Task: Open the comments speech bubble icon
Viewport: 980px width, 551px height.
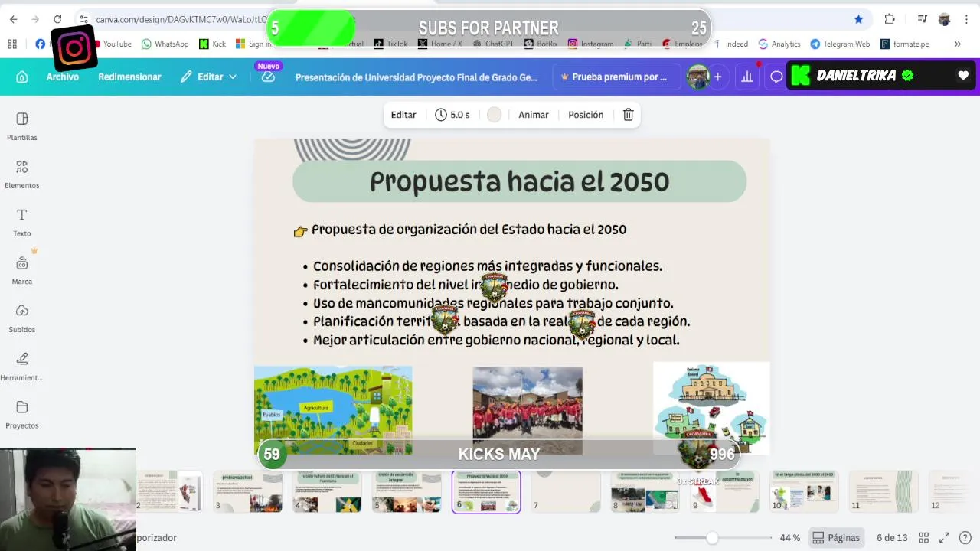Action: pos(776,77)
